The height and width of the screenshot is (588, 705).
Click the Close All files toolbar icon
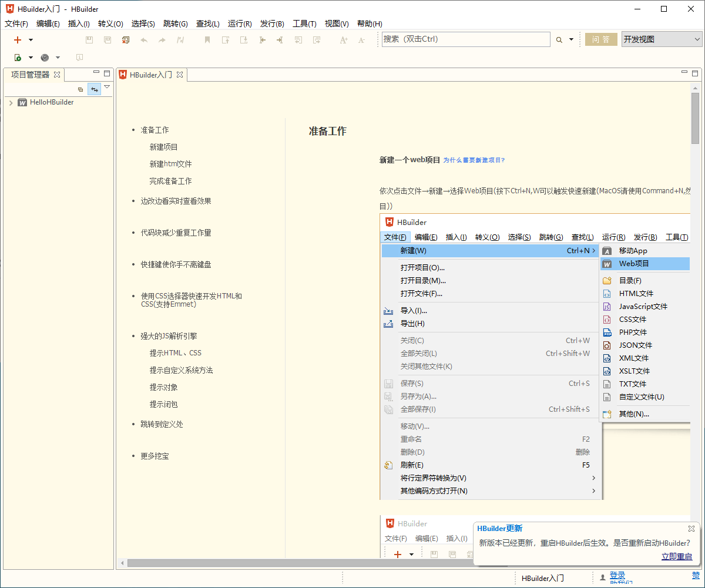click(x=125, y=40)
